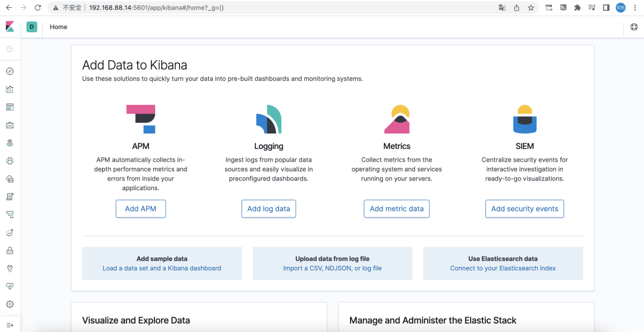Open Discover from the sidebar compass icon
Screen dimensions: 644x332
click(x=10, y=72)
